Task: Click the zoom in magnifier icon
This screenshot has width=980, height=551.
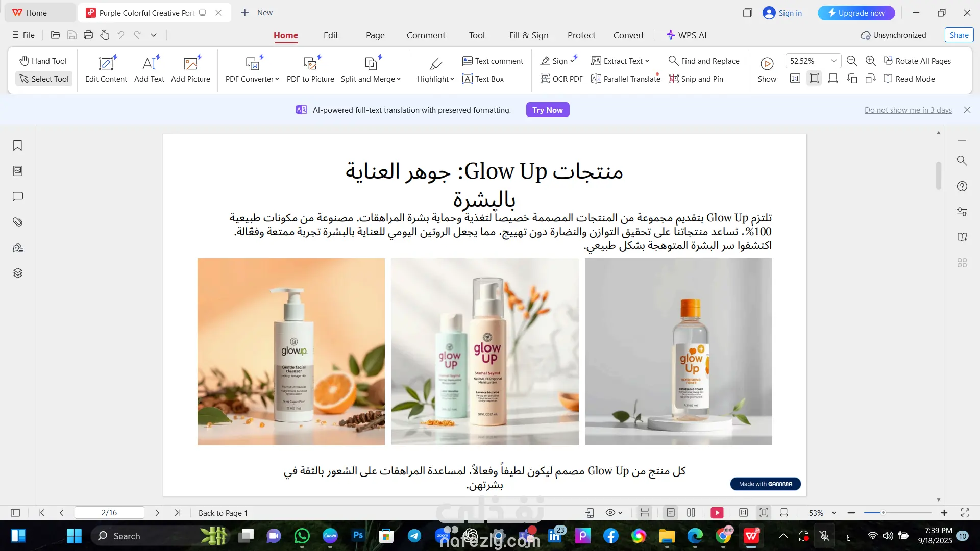Action: point(871,61)
